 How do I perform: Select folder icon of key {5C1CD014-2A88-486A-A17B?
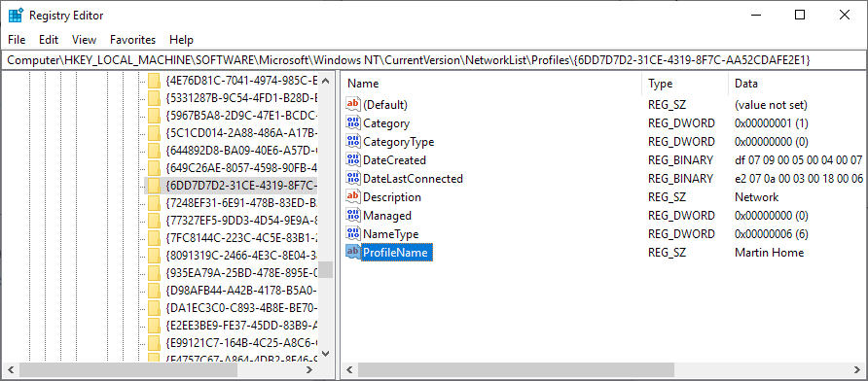click(154, 133)
